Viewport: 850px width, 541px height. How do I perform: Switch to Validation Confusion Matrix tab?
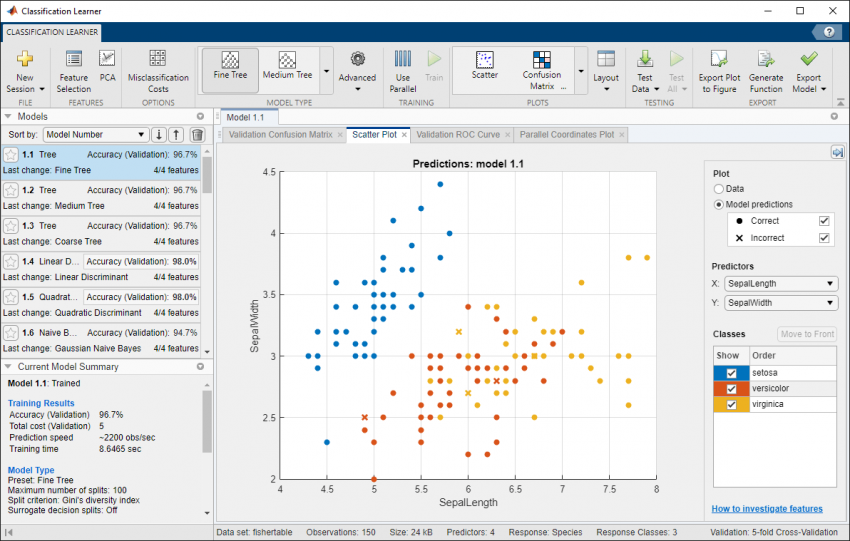[x=282, y=134]
